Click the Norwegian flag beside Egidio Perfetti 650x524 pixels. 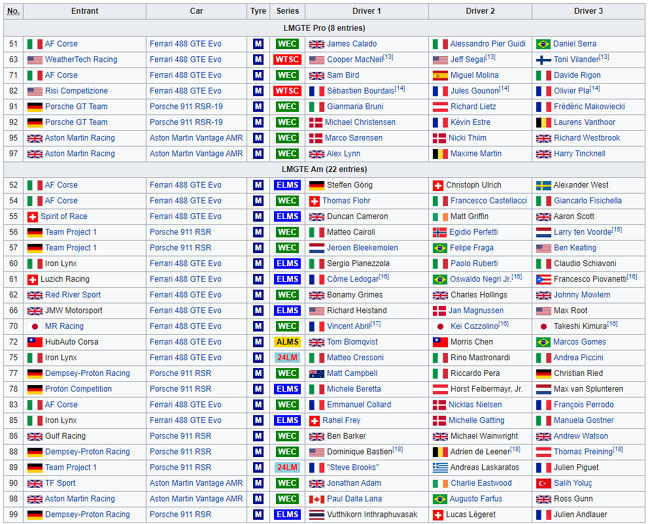click(x=439, y=232)
